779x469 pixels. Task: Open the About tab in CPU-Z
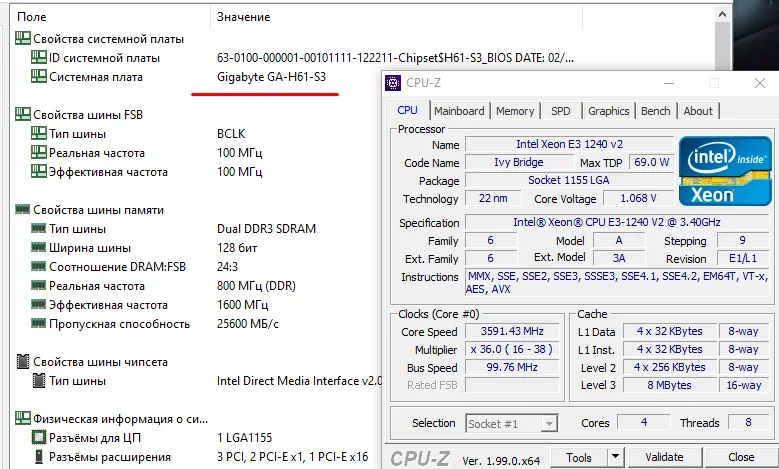tap(698, 111)
